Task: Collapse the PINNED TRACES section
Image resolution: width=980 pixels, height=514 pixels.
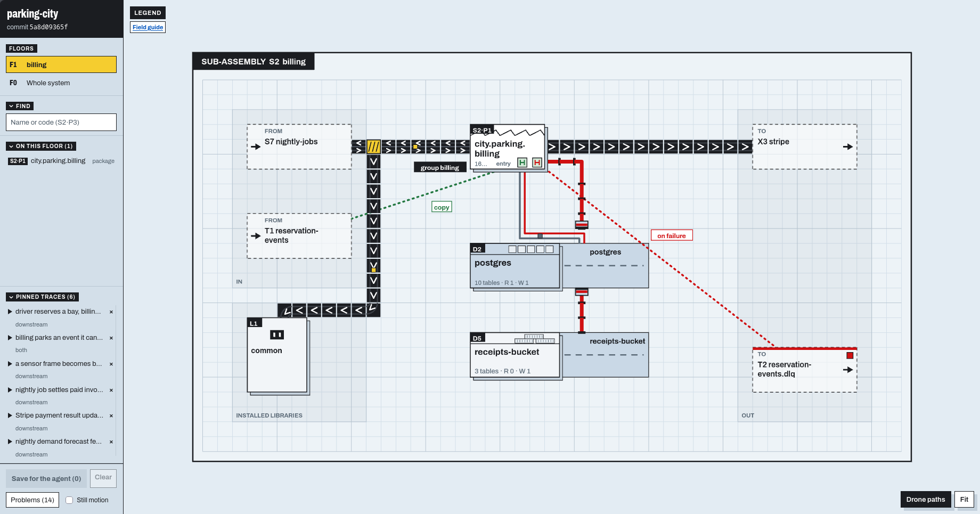Action: (x=42, y=297)
